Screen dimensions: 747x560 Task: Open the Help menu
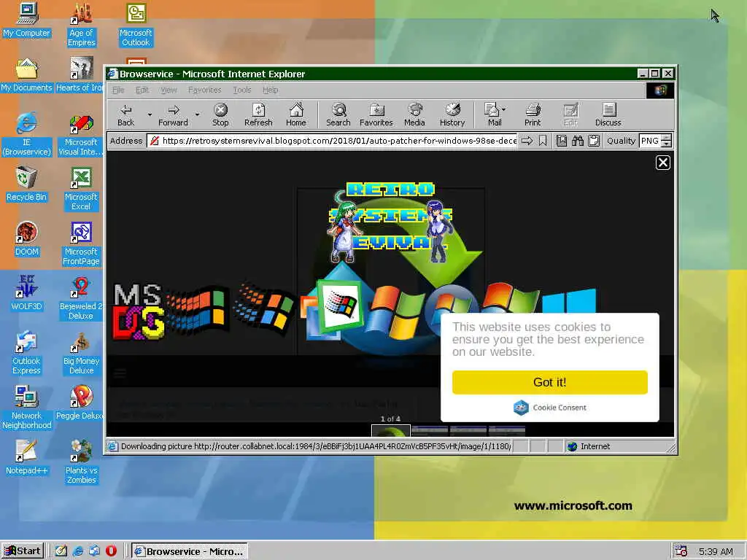point(270,90)
